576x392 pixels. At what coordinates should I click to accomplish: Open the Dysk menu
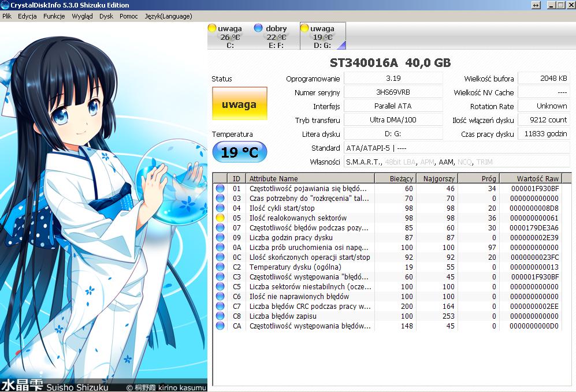(106, 16)
